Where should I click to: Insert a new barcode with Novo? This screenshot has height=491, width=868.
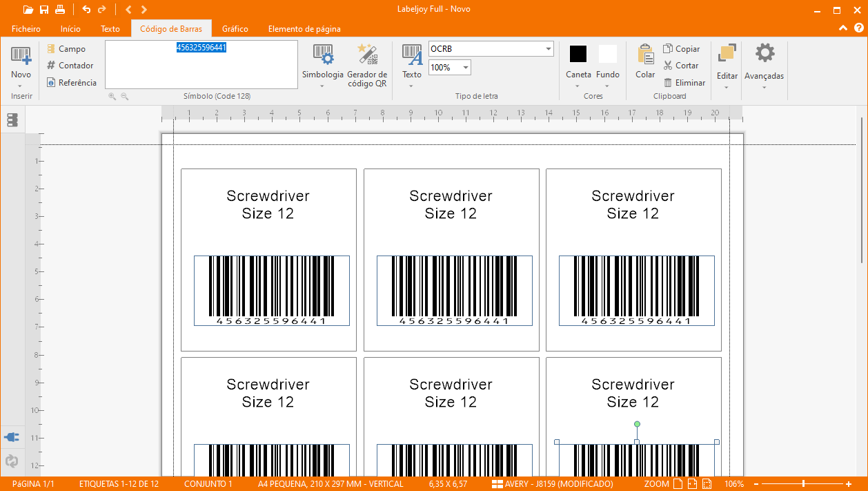point(21,61)
